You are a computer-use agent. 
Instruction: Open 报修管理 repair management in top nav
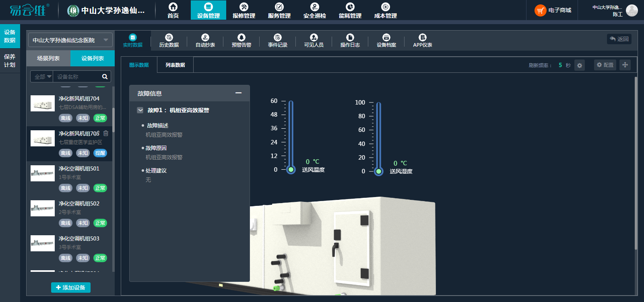point(244,10)
